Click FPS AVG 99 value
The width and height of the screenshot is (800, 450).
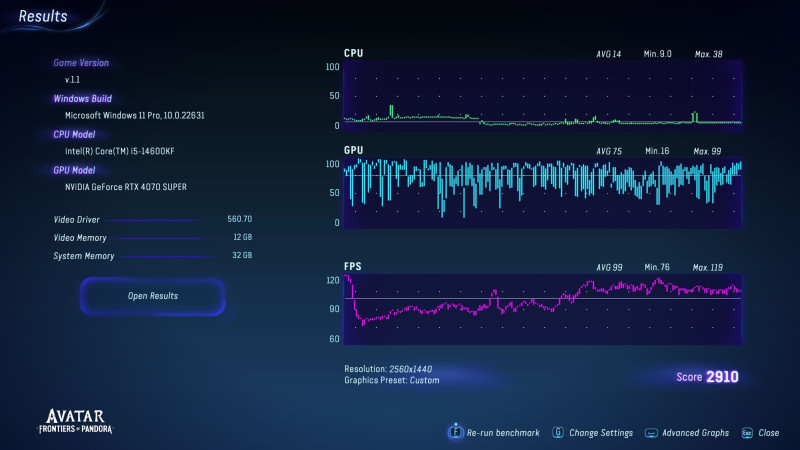(609, 267)
